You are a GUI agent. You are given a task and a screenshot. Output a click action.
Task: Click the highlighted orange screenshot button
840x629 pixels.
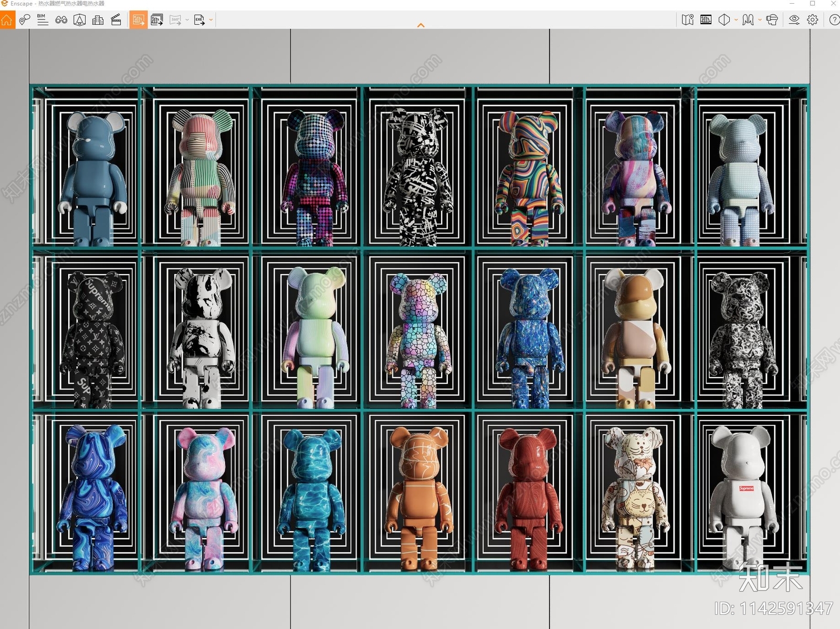[x=138, y=20]
